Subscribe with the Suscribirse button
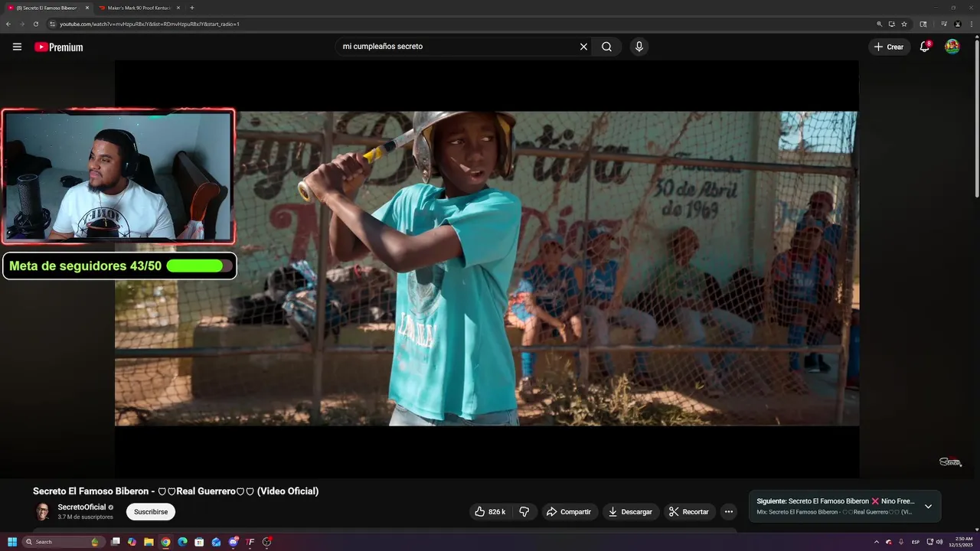Viewport: 980px width, 551px height. (x=151, y=511)
